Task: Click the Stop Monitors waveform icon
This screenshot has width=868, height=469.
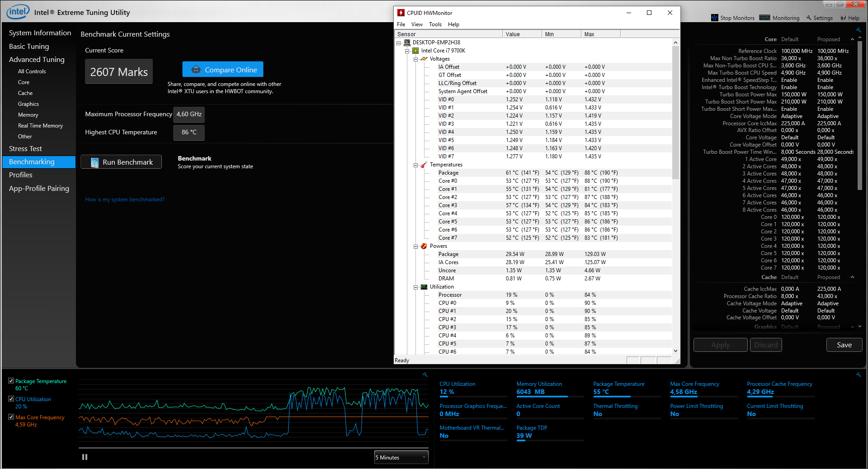Action: [714, 18]
